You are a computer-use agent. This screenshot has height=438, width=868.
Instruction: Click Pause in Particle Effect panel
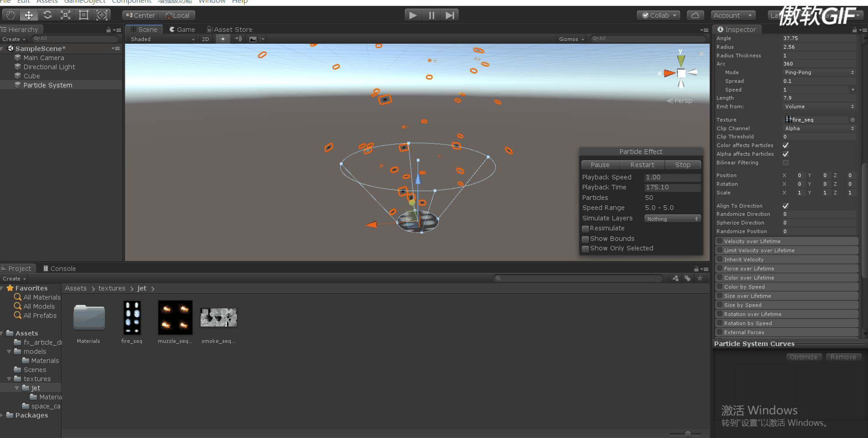[600, 165]
